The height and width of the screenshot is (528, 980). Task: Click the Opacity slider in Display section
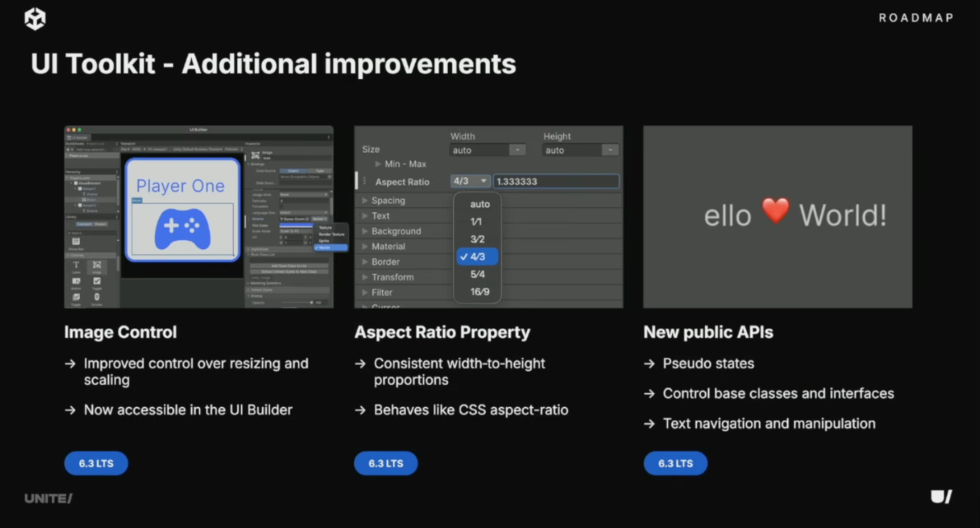298,303
